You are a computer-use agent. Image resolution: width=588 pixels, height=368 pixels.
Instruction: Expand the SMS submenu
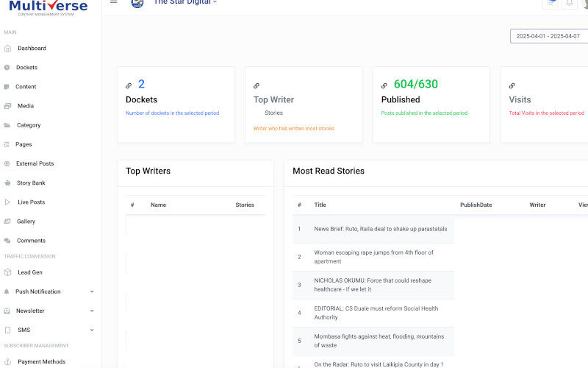(92, 330)
